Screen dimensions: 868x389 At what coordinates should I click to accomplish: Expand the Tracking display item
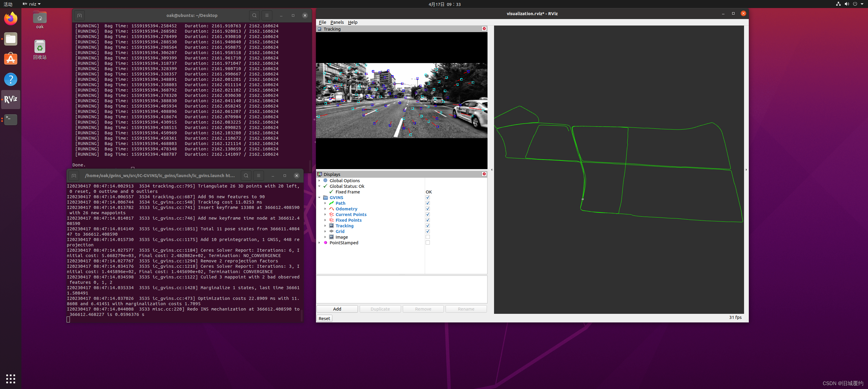click(325, 226)
